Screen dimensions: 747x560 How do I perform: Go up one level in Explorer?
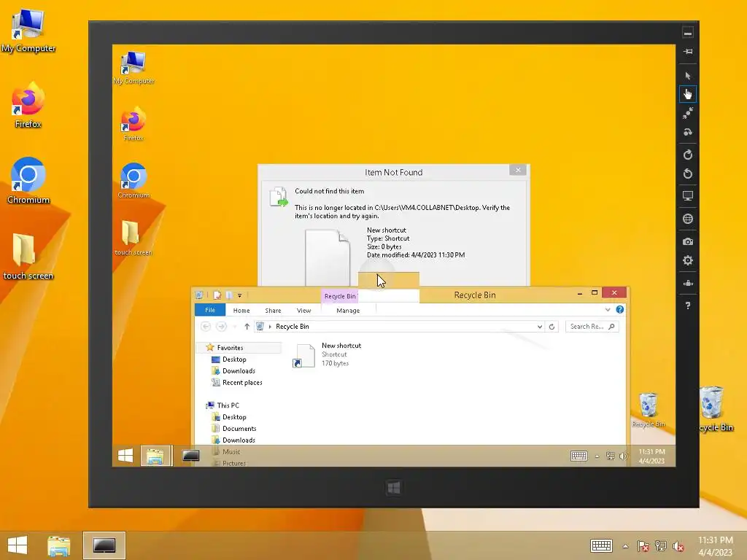click(x=247, y=327)
